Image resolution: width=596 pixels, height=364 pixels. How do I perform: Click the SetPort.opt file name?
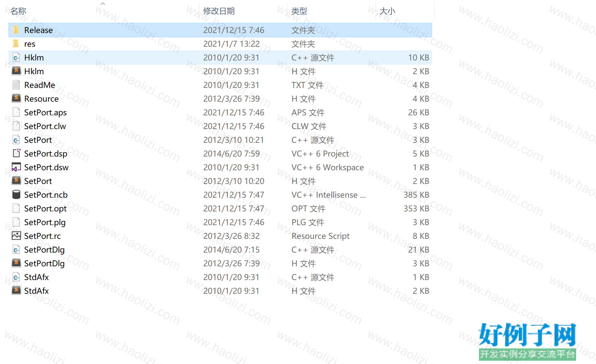(x=45, y=208)
